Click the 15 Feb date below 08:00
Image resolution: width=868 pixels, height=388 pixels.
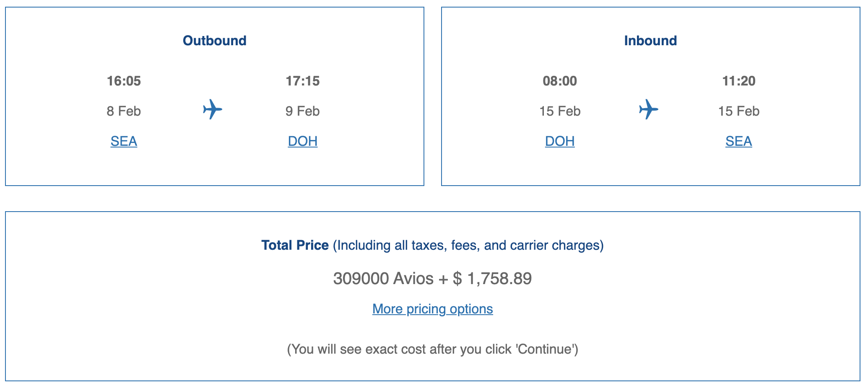click(x=559, y=111)
